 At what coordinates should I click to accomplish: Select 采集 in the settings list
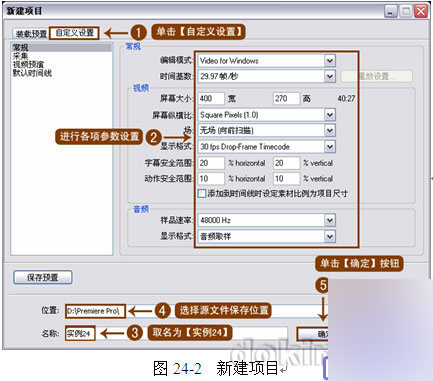(x=20, y=56)
